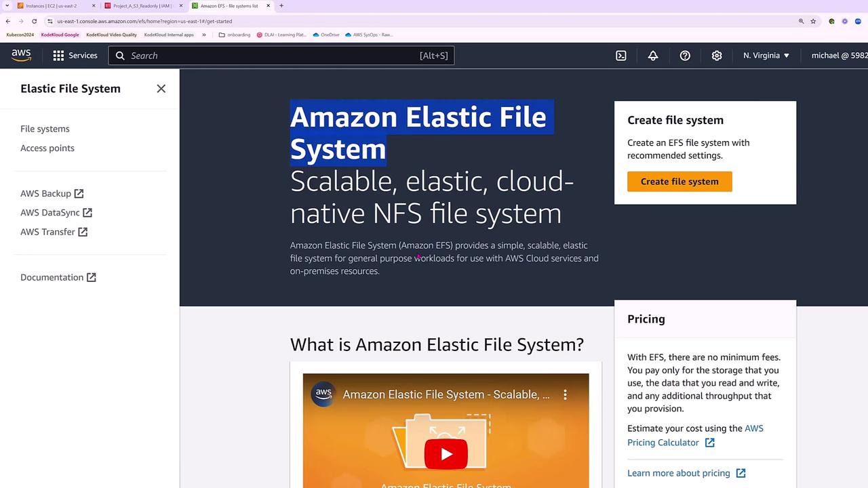The height and width of the screenshot is (488, 868).
Task: Click the purple gear extension icon
Action: point(844,21)
